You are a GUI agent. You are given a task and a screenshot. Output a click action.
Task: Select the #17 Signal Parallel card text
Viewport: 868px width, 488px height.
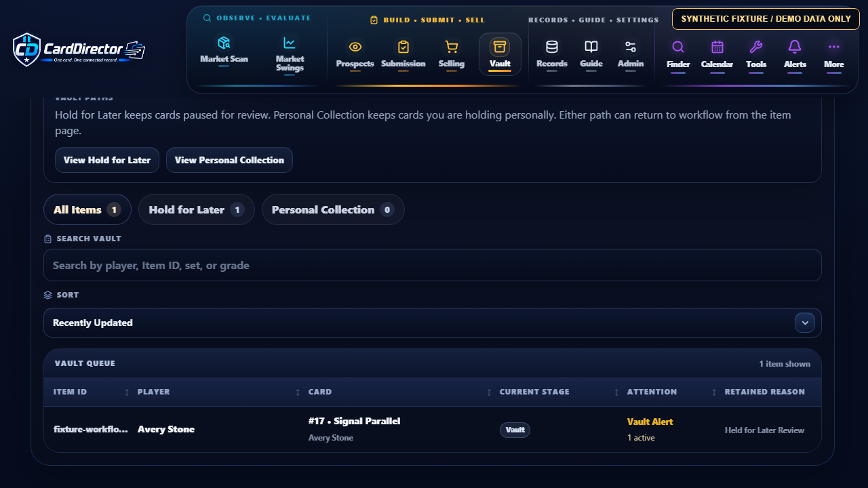[354, 421]
